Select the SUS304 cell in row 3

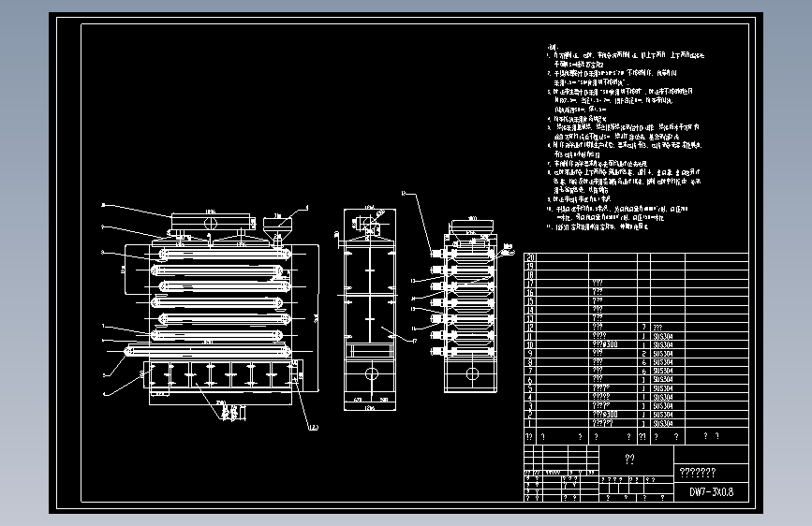pos(662,406)
